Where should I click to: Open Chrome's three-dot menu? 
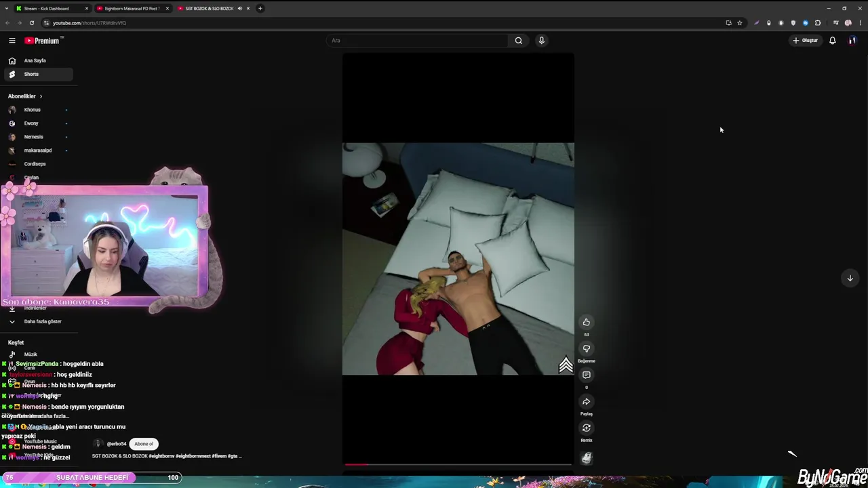(x=860, y=23)
